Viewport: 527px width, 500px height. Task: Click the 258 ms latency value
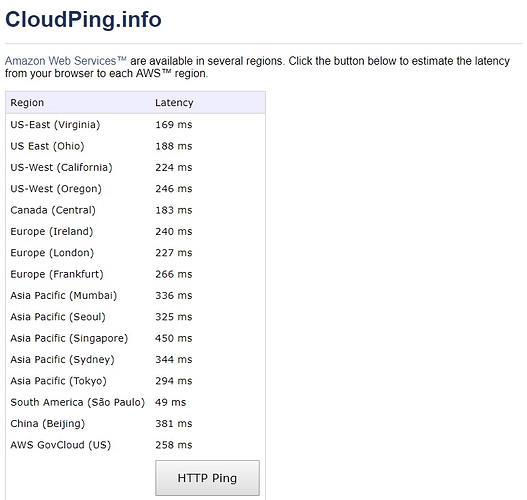pos(174,445)
